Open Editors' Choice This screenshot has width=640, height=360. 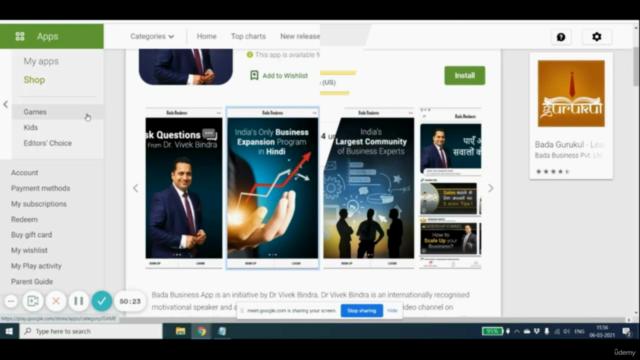pyautogui.click(x=47, y=143)
